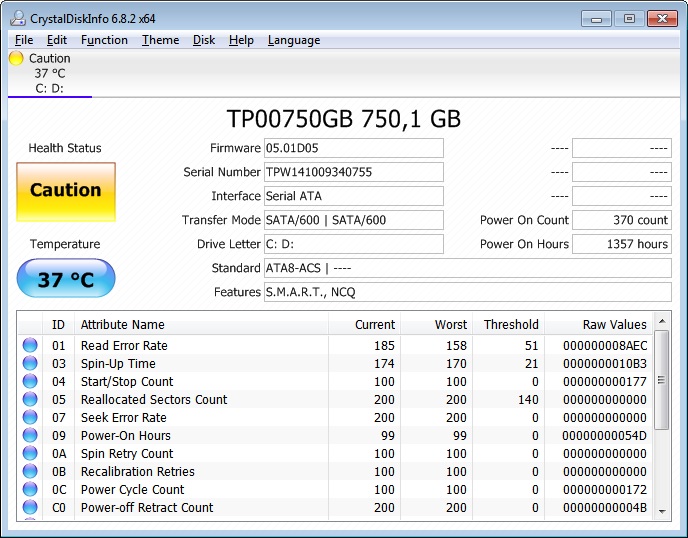
Task: Open the Help menu
Action: tap(241, 40)
